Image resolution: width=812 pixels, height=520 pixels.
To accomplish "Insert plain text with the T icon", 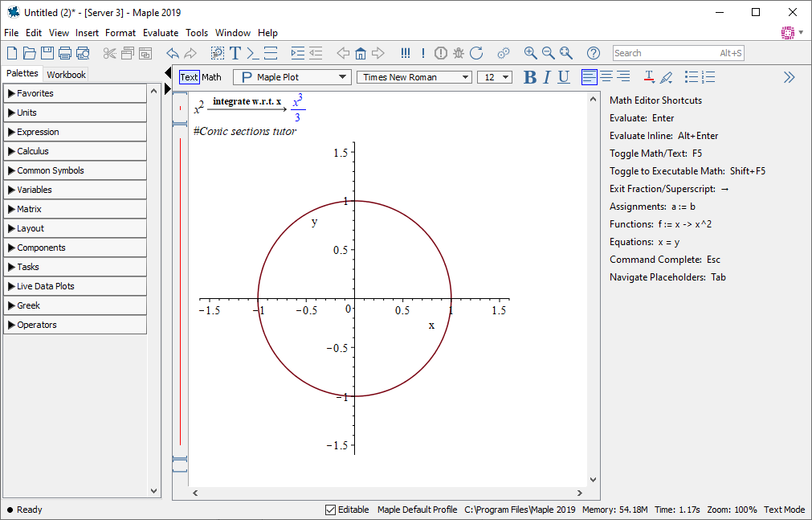I will coord(235,53).
